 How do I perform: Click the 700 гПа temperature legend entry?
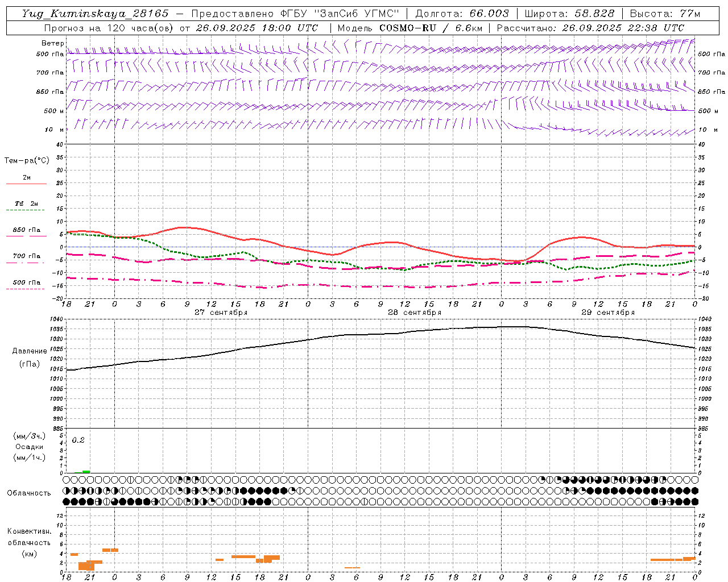pos(27,256)
